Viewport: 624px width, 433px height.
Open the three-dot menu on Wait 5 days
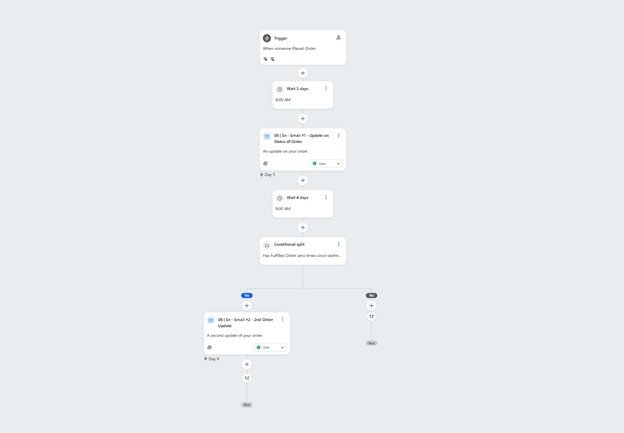pos(326,88)
